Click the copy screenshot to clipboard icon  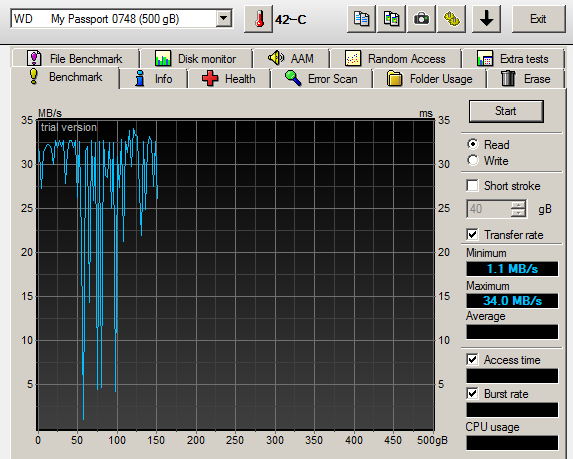point(391,19)
